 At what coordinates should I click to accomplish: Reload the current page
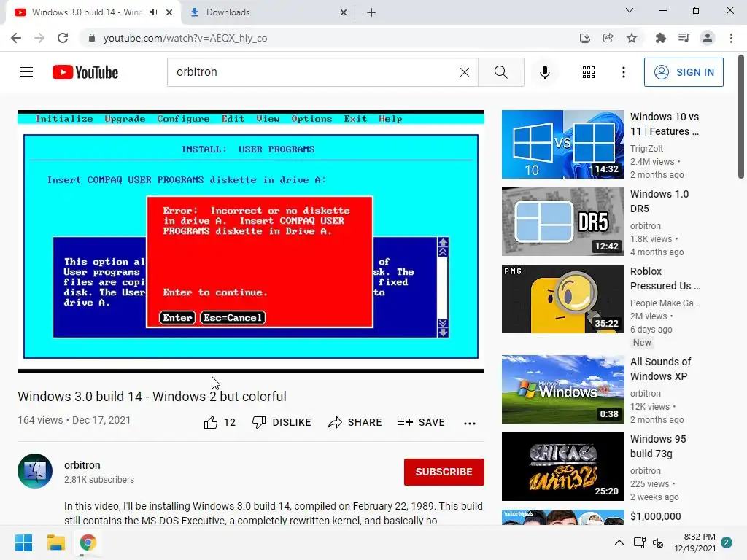pyautogui.click(x=63, y=38)
